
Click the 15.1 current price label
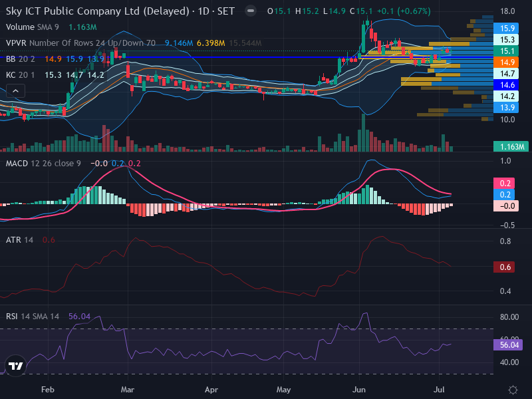point(505,51)
